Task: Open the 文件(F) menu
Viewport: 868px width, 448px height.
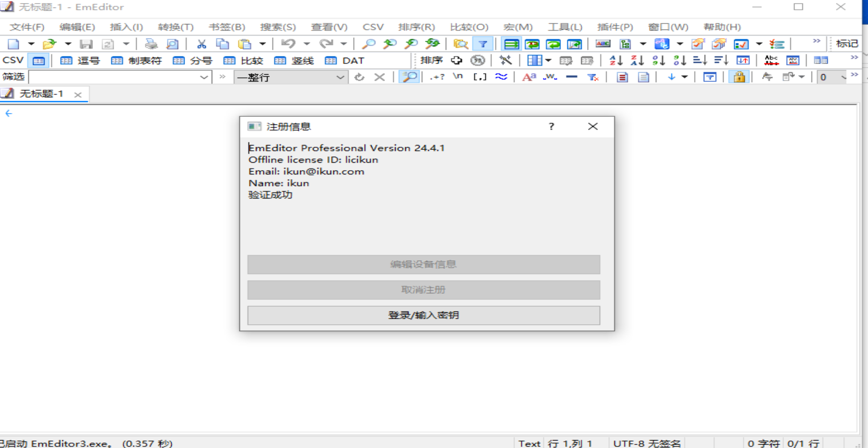Action: pos(27,27)
